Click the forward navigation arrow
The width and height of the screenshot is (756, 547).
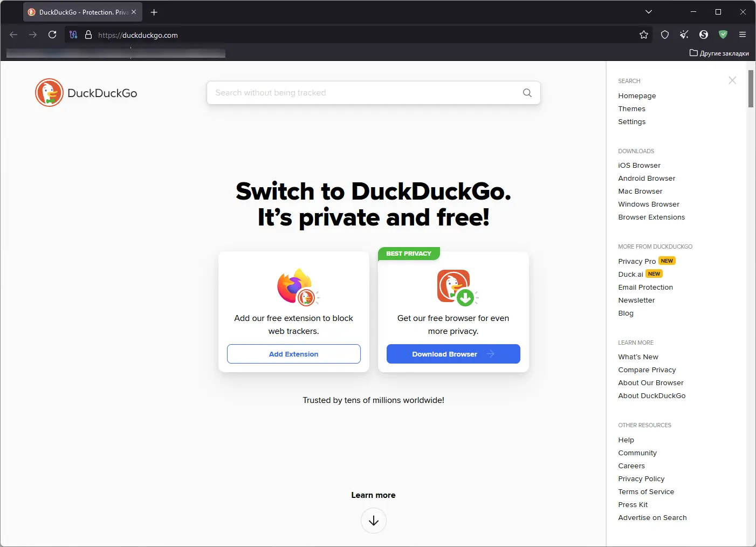coord(33,35)
